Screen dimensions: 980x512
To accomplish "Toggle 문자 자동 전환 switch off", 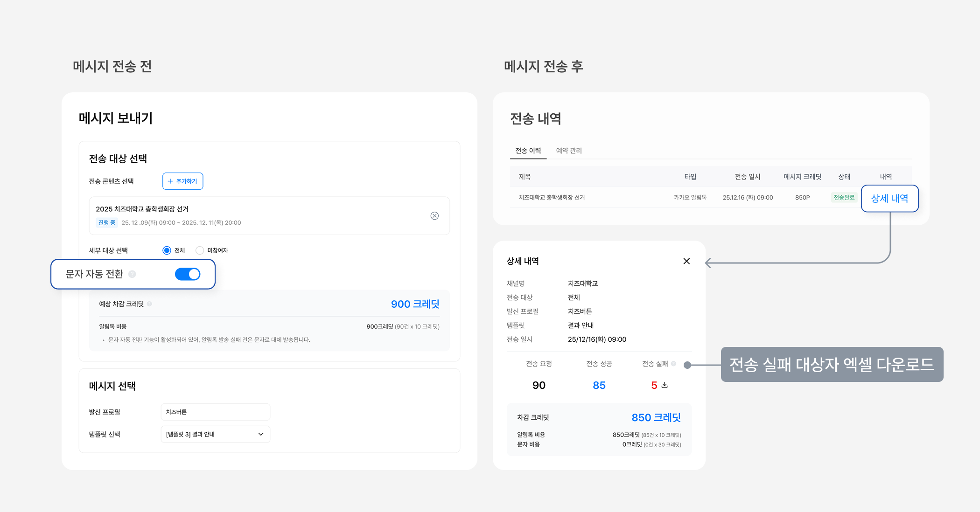I will (x=188, y=274).
